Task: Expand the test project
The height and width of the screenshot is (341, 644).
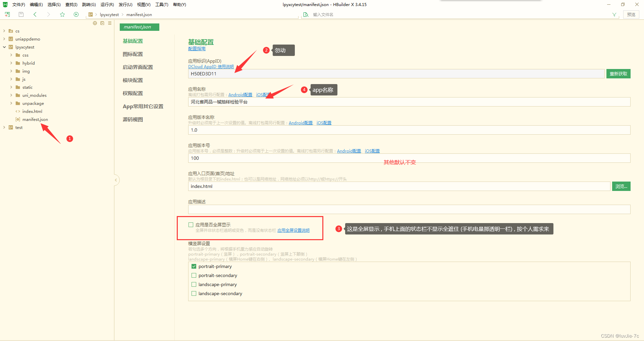Action: tap(4, 127)
